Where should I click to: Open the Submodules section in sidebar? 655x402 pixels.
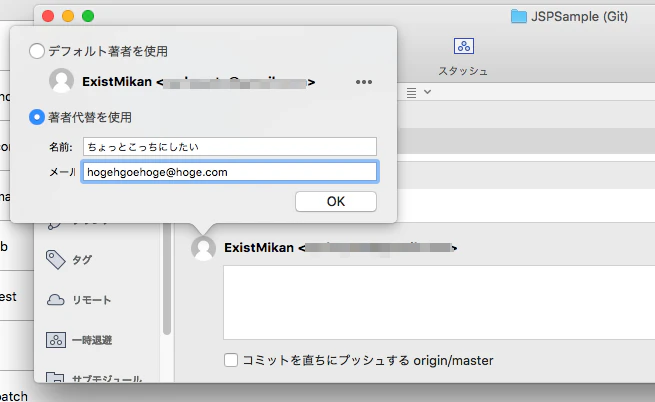pyautogui.click(x=94, y=378)
